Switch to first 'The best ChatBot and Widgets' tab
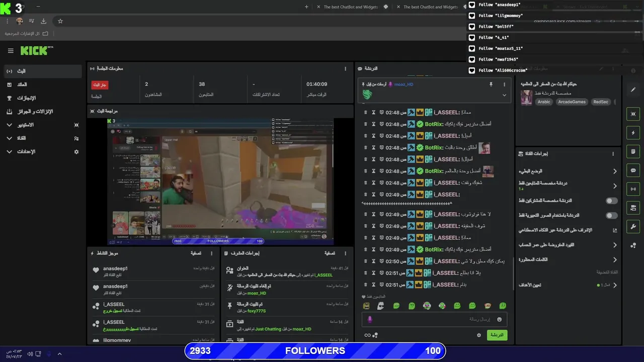Viewport: 644px width, 362px height. point(351,7)
